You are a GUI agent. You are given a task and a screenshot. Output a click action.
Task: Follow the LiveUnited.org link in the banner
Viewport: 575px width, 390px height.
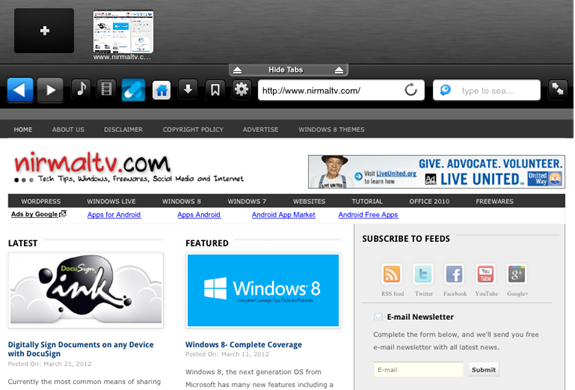(x=396, y=173)
